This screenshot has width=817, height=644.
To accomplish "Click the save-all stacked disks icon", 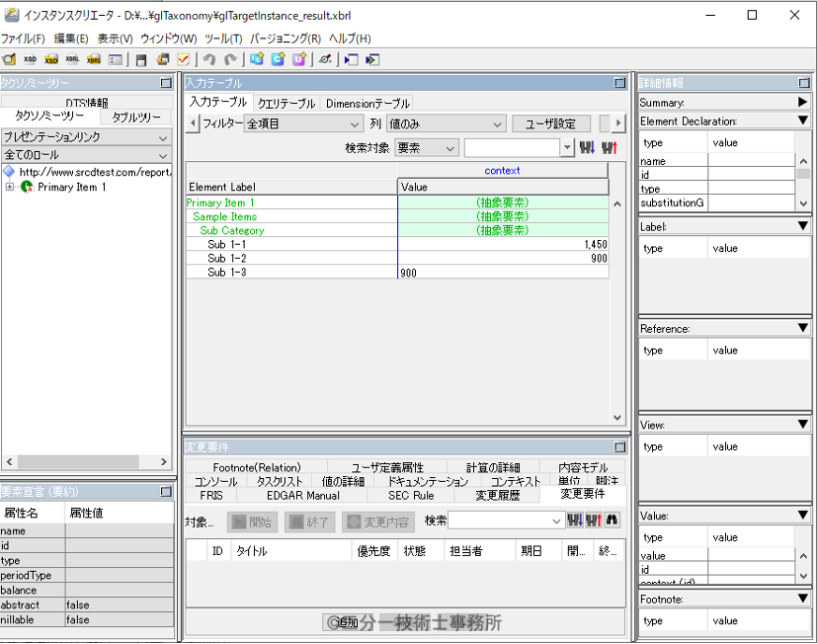I will coord(163,59).
